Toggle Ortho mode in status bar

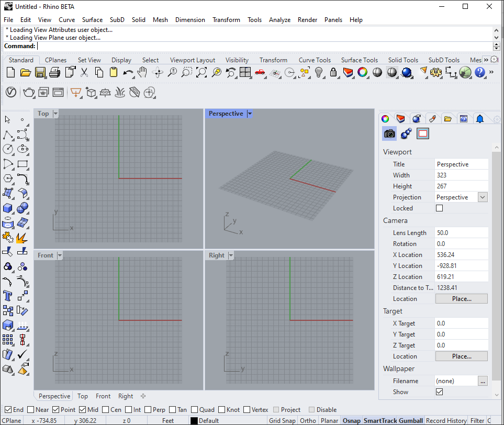(x=308, y=420)
